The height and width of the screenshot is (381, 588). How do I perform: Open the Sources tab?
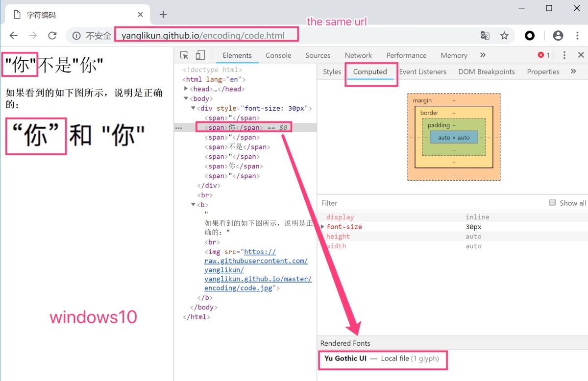click(x=318, y=55)
